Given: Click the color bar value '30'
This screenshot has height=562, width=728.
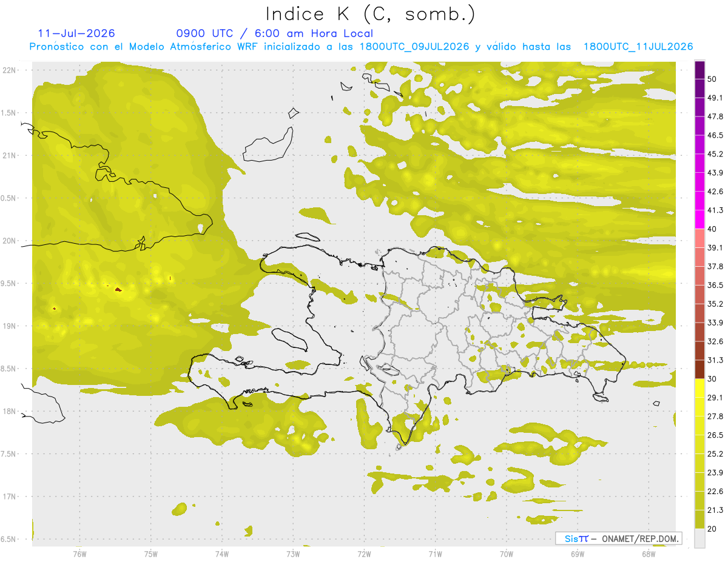Looking at the screenshot, I should coord(712,379).
